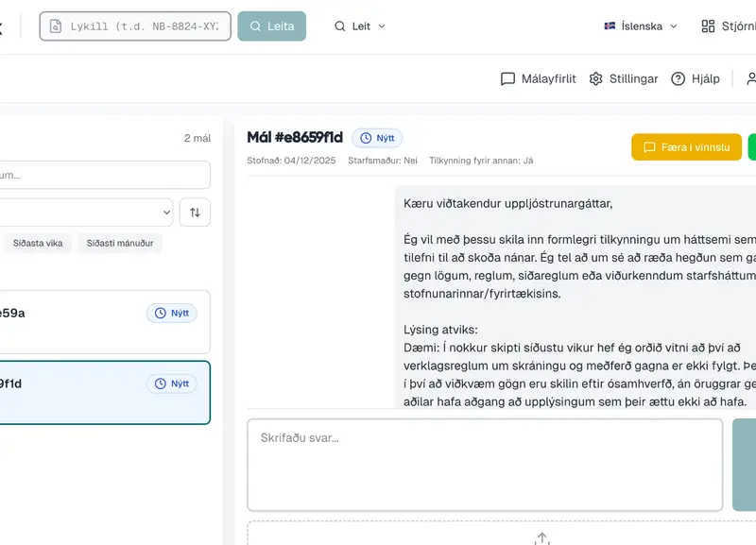Expand the Íslenska language selector
This screenshot has height=545, width=756.
641,26
